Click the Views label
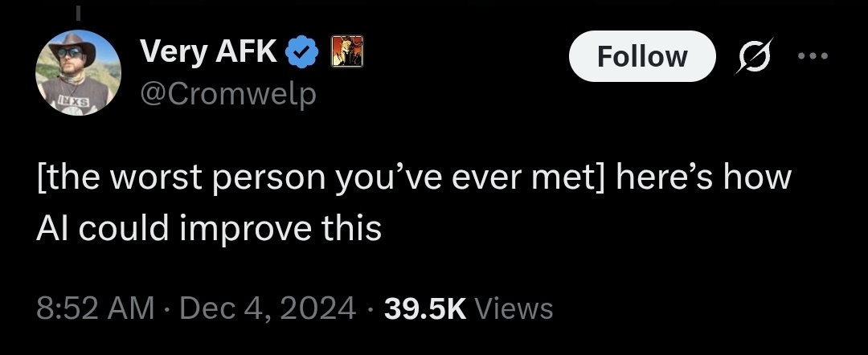 [x=513, y=308]
